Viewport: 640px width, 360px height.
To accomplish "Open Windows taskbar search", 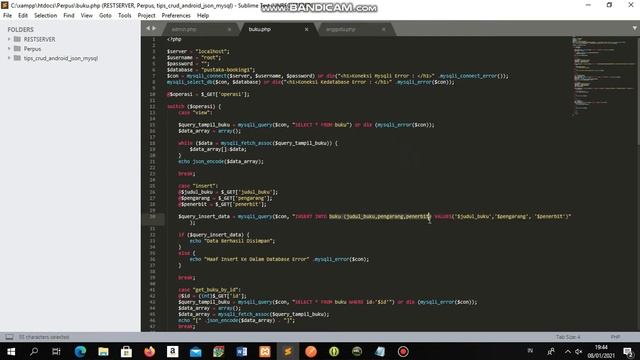I will pos(34,351).
